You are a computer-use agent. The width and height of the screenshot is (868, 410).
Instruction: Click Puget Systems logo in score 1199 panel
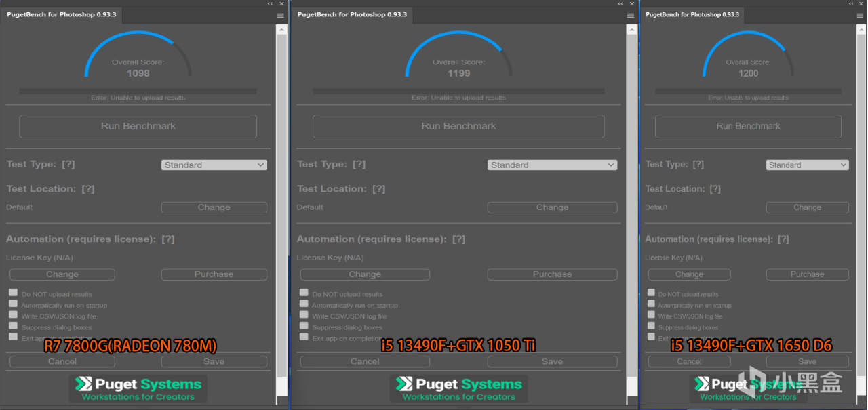pos(459,389)
